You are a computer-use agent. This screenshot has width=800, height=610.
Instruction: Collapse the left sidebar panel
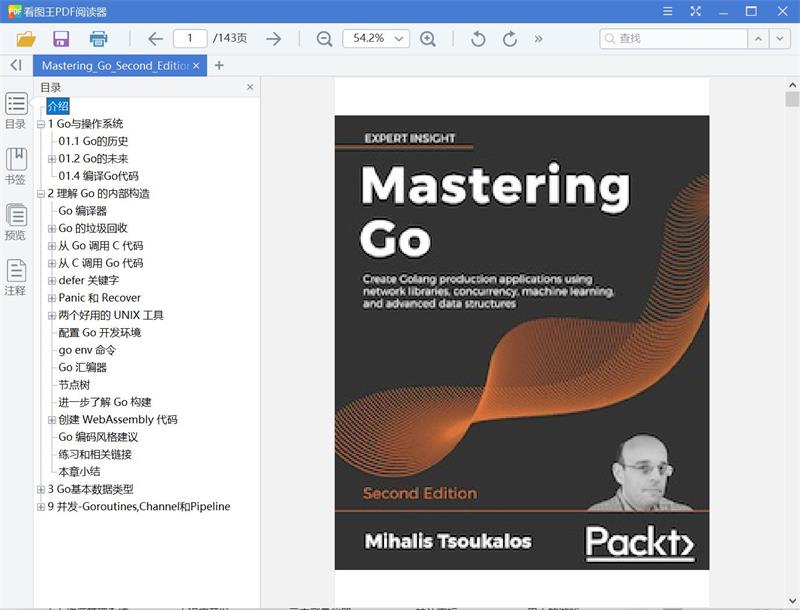click(16, 65)
